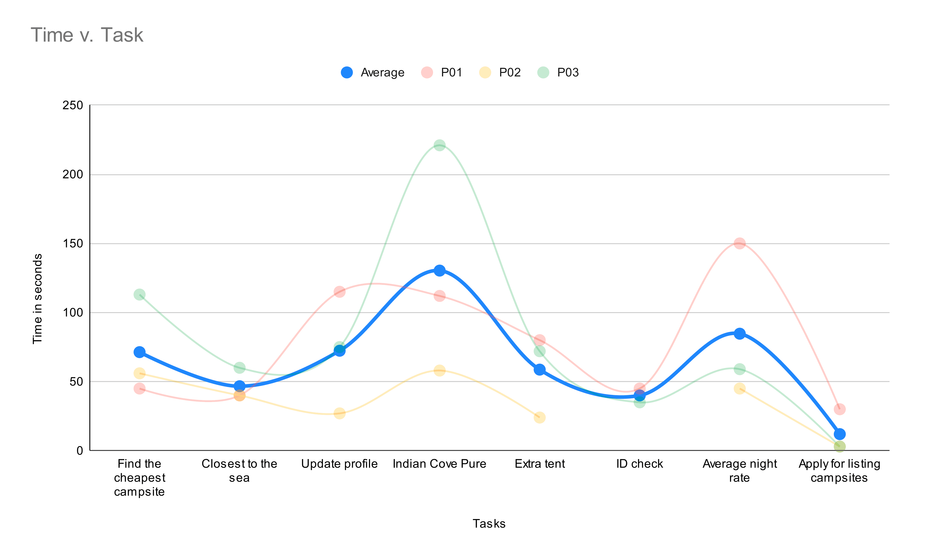
Task: Select the "Average" legend label text
Action: [382, 72]
